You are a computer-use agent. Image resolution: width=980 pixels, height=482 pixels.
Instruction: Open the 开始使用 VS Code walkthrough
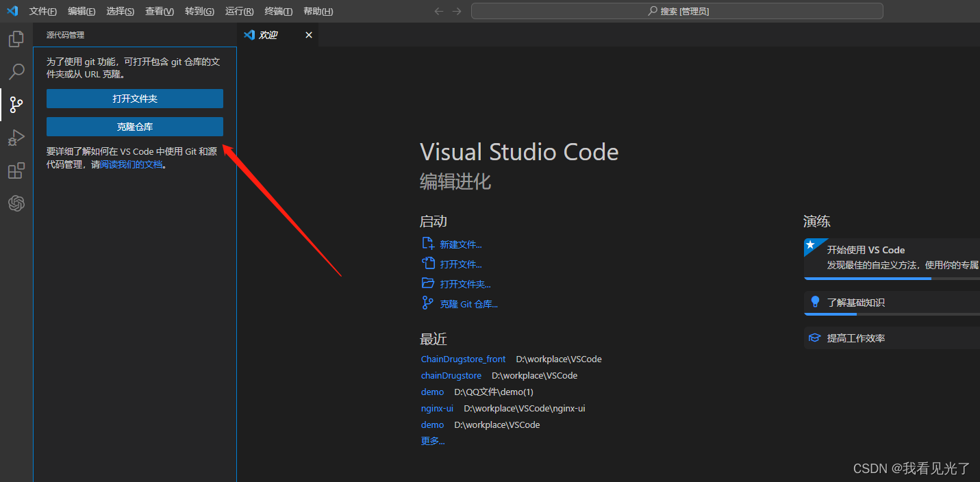pos(892,257)
